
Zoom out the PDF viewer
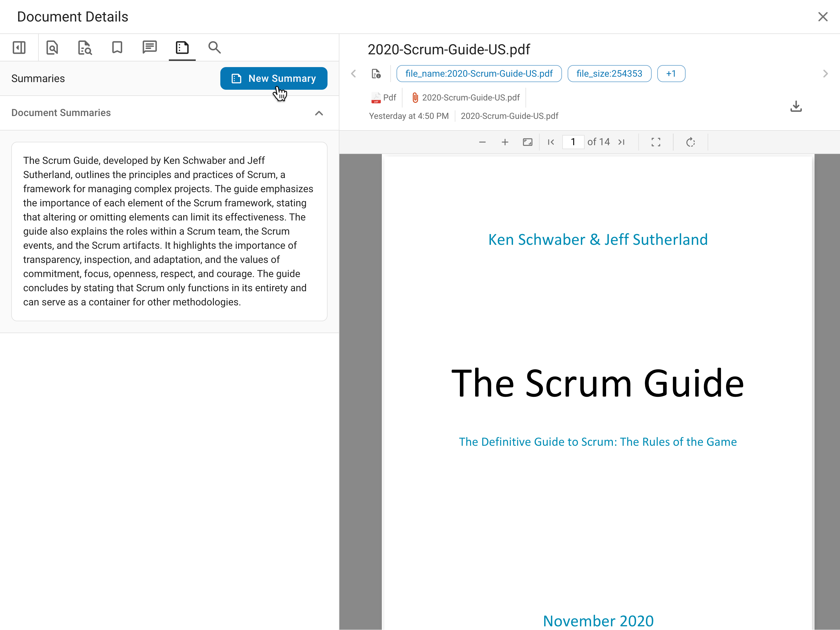tap(482, 142)
